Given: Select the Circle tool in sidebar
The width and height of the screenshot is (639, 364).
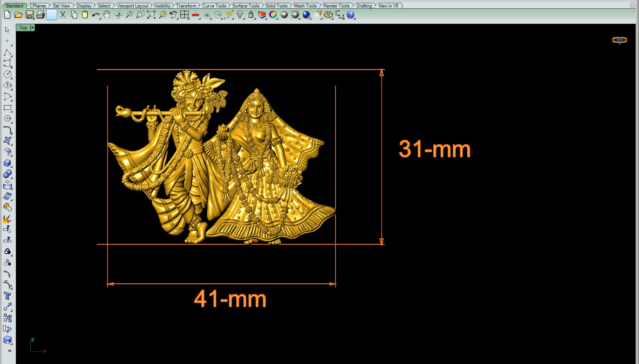Looking at the screenshot, I should [8, 74].
